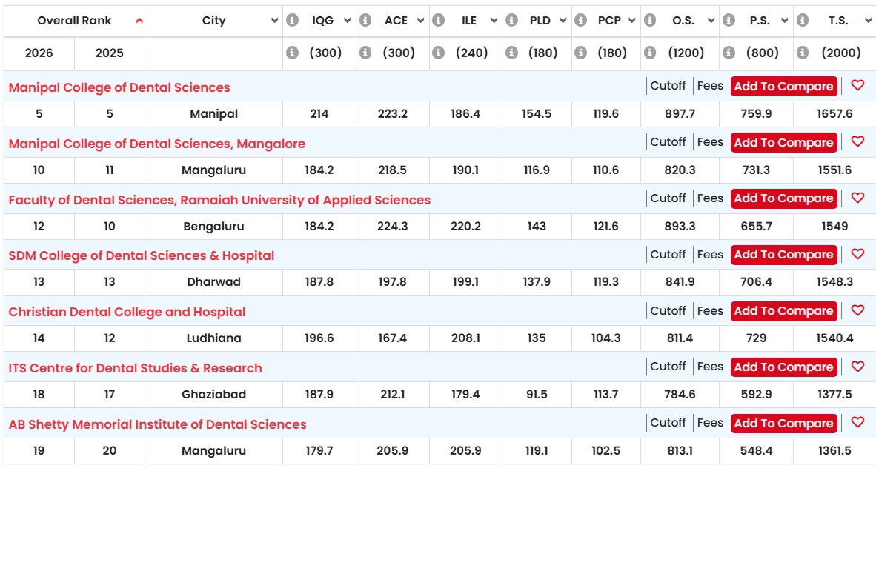876x588 pixels.
Task: Open the PCP column dropdown chevron
Action: [x=632, y=21]
